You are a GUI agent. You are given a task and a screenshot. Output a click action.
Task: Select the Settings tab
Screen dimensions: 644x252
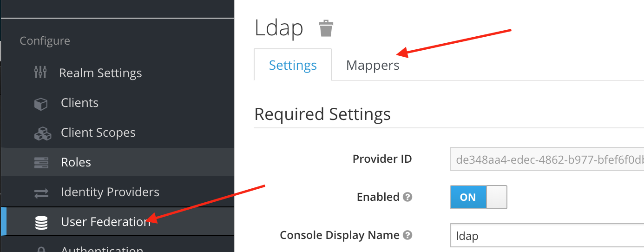pyautogui.click(x=293, y=65)
